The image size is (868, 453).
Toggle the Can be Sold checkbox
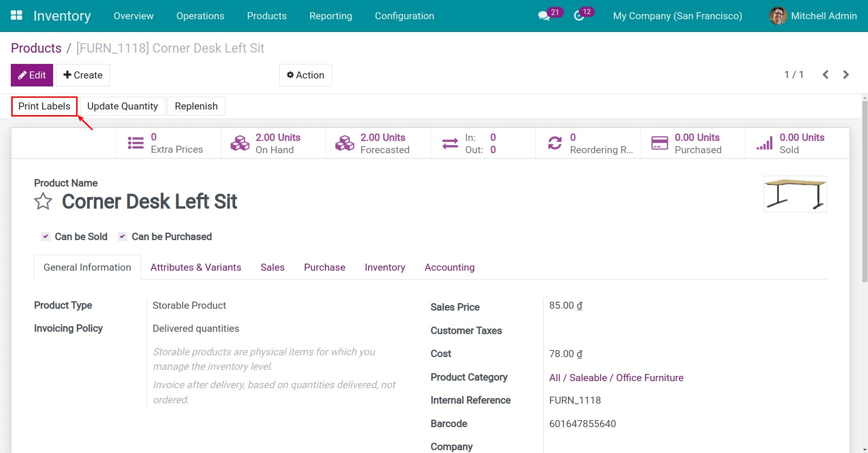[46, 236]
